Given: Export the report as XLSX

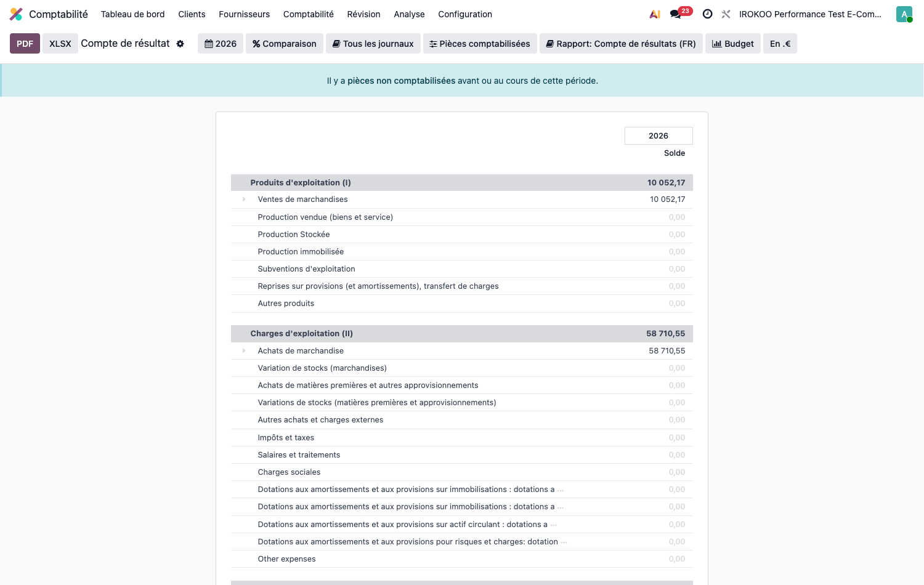Looking at the screenshot, I should [x=60, y=44].
